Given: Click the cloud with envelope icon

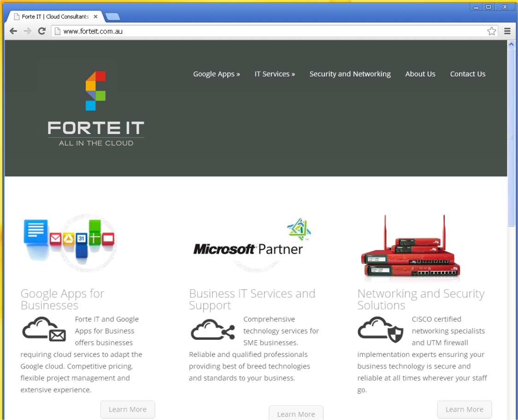Looking at the screenshot, I should pyautogui.click(x=44, y=329).
